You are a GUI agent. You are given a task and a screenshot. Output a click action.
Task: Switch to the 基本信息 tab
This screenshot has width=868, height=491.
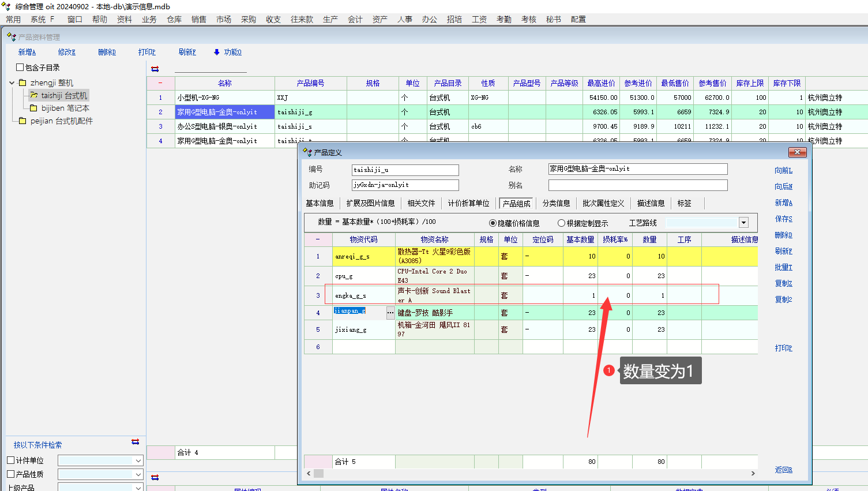tap(320, 203)
